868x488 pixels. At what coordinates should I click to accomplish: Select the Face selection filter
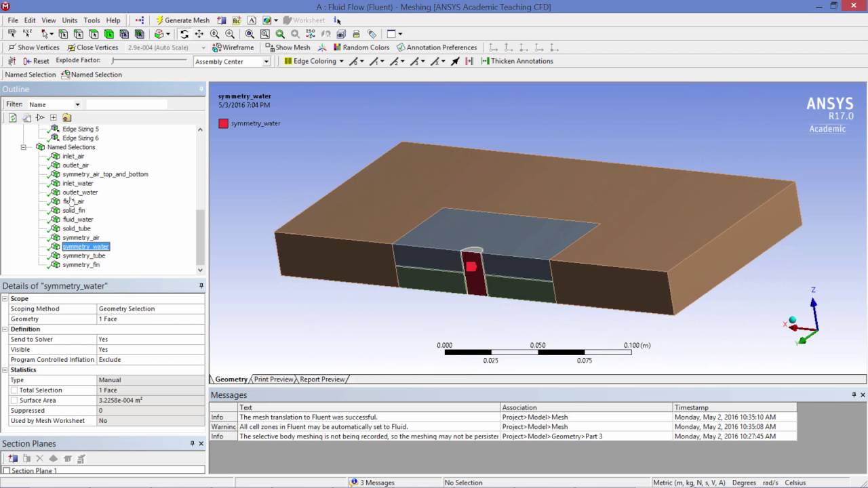click(x=94, y=34)
